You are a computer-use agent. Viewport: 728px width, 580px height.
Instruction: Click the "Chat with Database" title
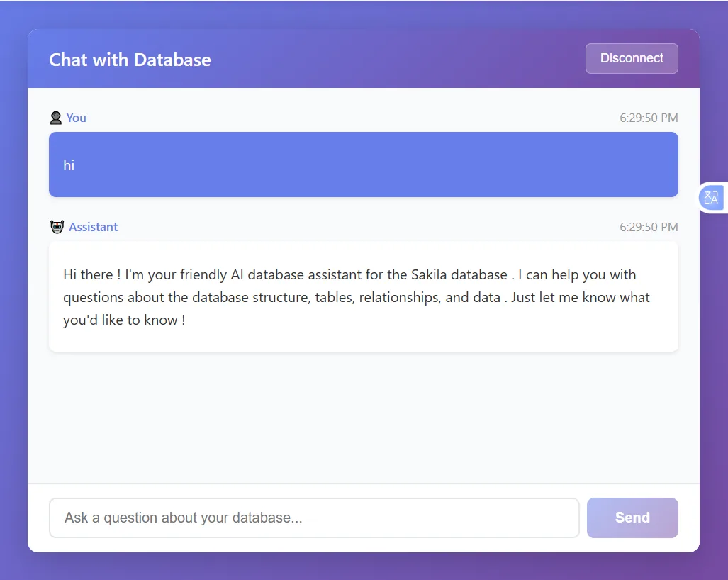(x=130, y=60)
